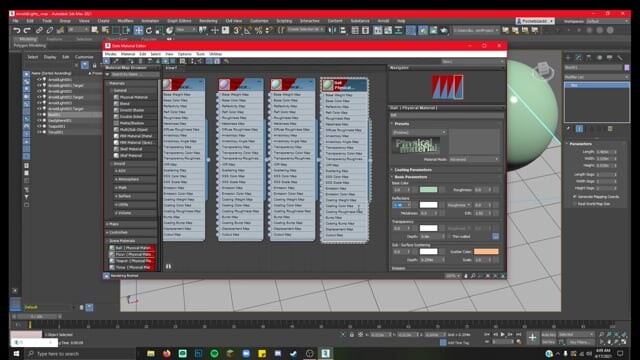Click the Render teapot icon in main toolbar
This screenshot has height=360, width=640.
click(444, 30)
